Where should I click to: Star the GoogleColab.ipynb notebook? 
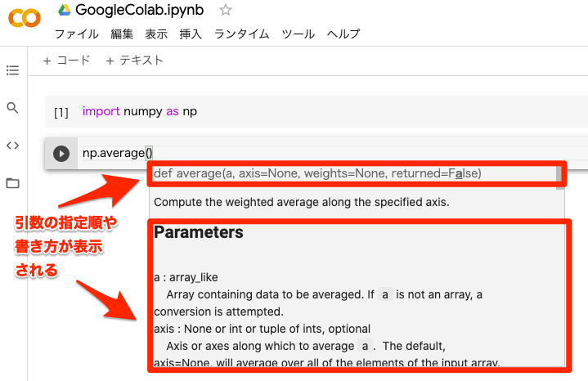tap(226, 11)
